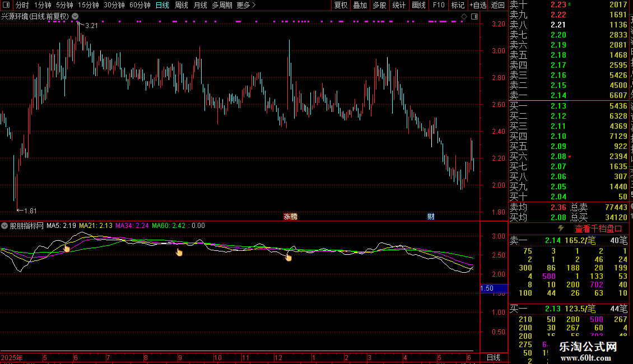633x364 pixels.
Task: Click the 买五 2.09 order row
Action: tap(569, 146)
